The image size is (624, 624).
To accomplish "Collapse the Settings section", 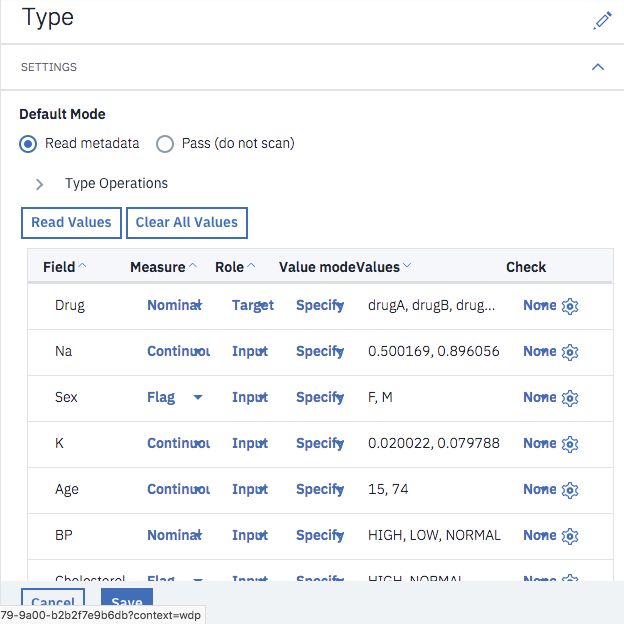I will 598,67.
